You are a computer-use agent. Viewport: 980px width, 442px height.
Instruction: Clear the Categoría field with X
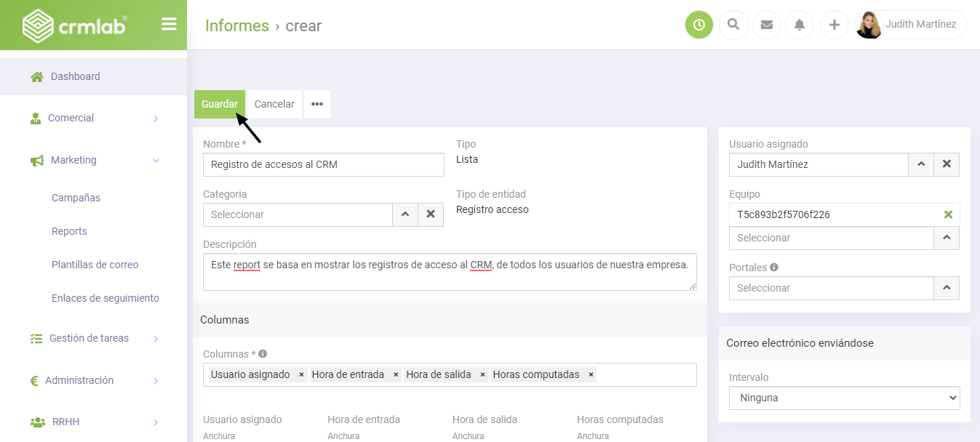pyautogui.click(x=431, y=214)
